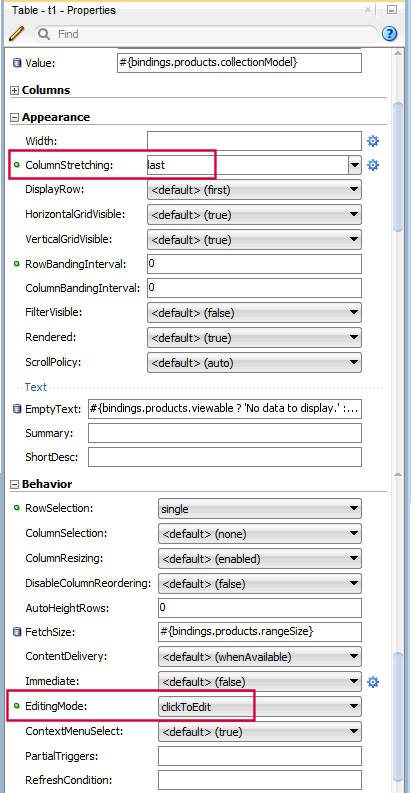Click the EmptyText input field
The width and height of the screenshot is (413, 793).
coord(225,409)
